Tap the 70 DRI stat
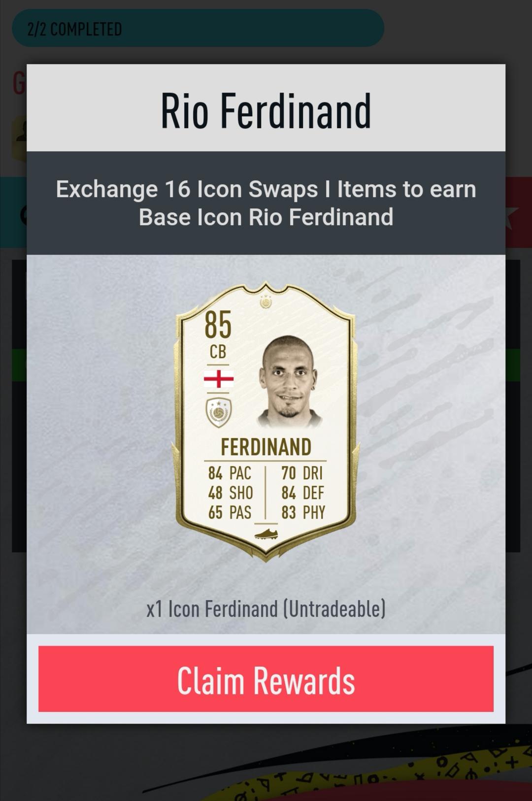The width and height of the screenshot is (532, 801). [302, 473]
